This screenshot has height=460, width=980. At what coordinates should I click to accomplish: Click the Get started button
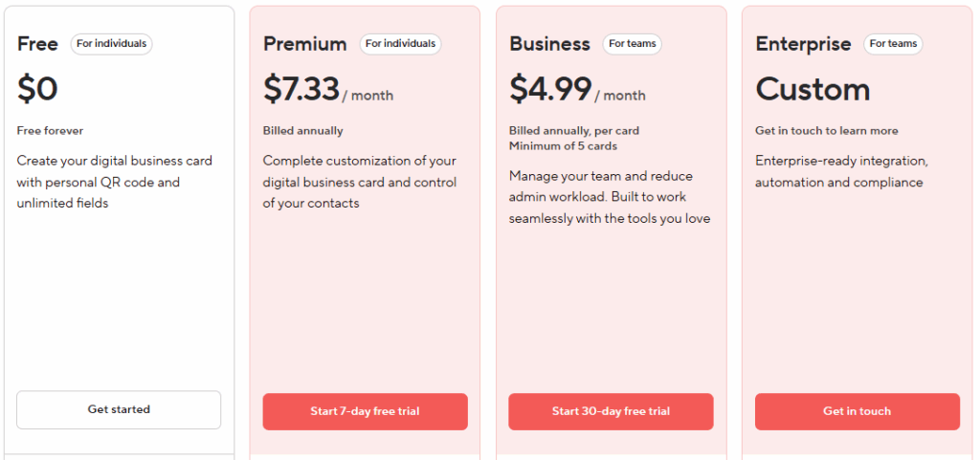click(x=119, y=410)
